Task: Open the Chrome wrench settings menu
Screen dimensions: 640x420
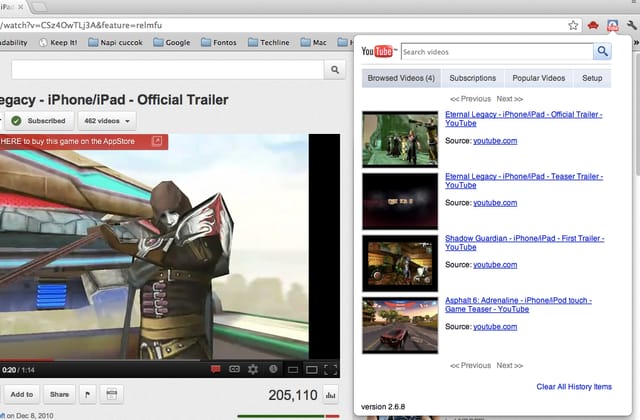Action: point(631,25)
